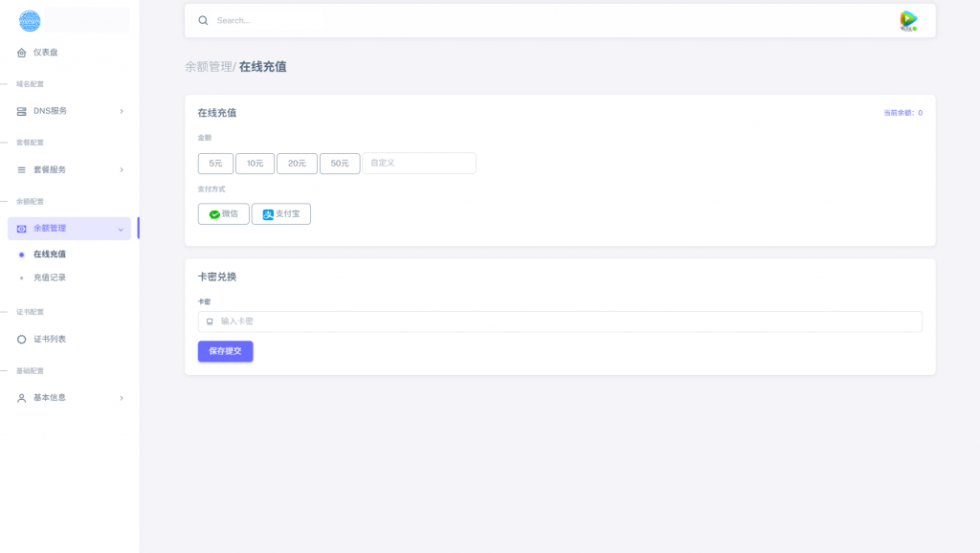Click the search magnifier icon
The height and width of the screenshot is (553, 980).
[x=203, y=20]
